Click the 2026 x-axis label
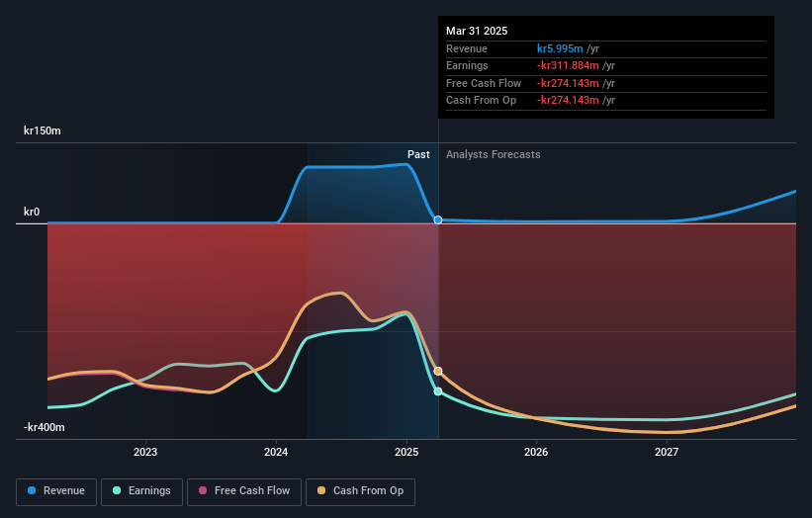The width and height of the screenshot is (812, 518). tap(536, 452)
